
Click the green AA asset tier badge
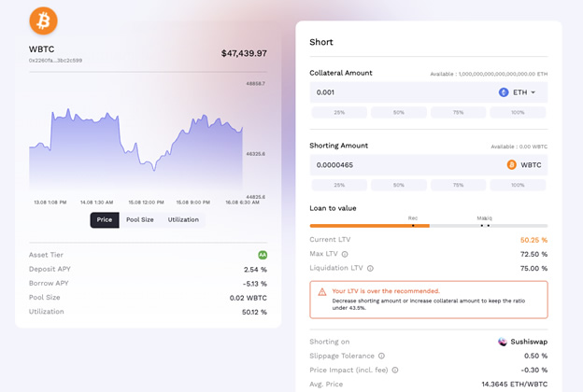pos(263,255)
